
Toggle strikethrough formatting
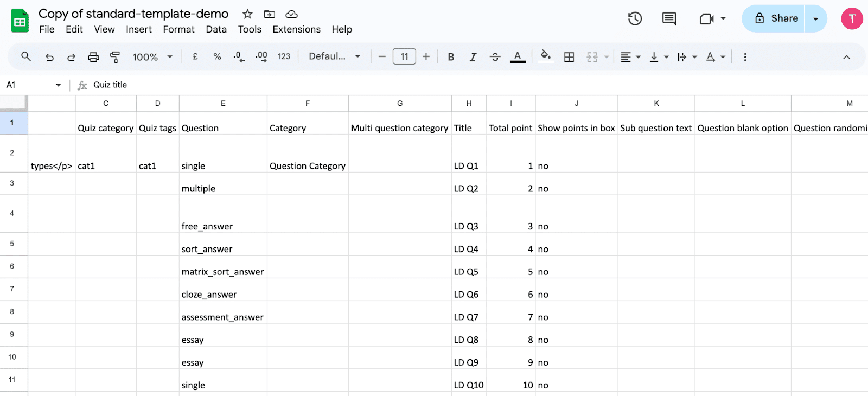tap(495, 57)
